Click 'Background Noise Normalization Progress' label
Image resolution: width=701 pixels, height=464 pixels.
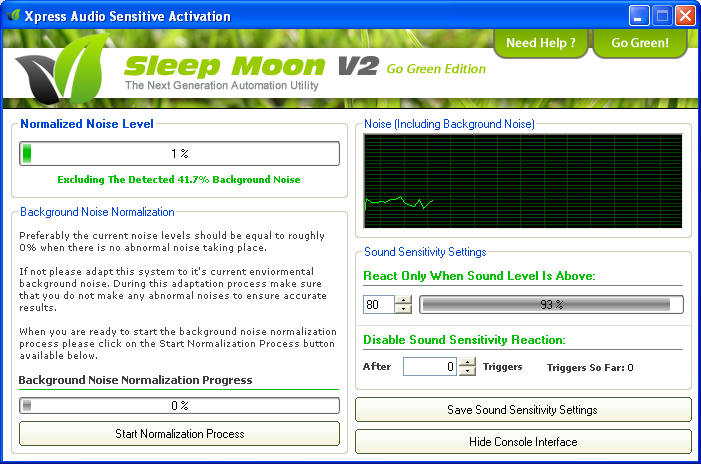coord(135,380)
